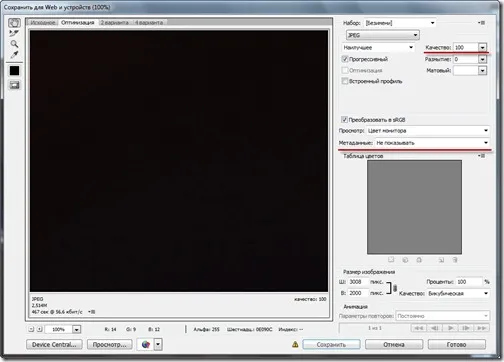Open the JPEG format dropdown
The image size is (504, 362).
pos(383,35)
